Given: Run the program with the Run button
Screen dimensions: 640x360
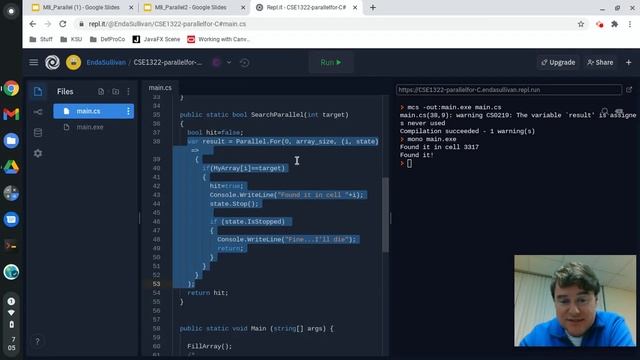Looking at the screenshot, I should click(x=331, y=62).
